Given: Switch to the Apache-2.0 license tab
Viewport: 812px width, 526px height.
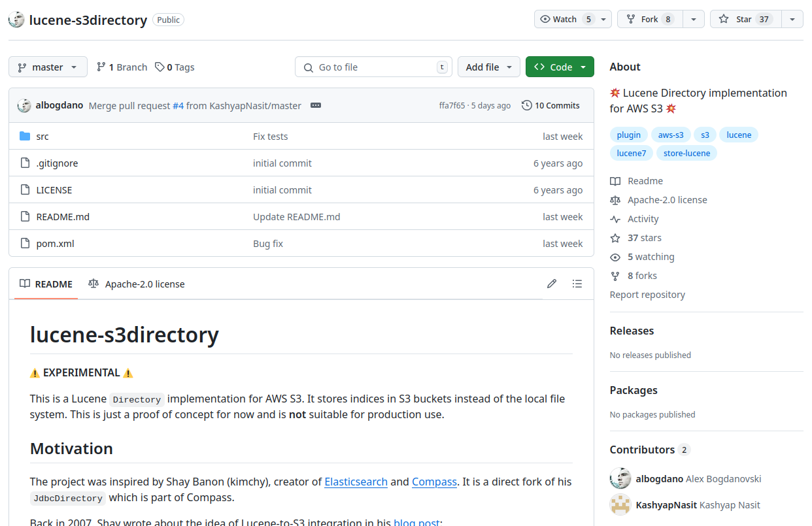Looking at the screenshot, I should pos(137,284).
